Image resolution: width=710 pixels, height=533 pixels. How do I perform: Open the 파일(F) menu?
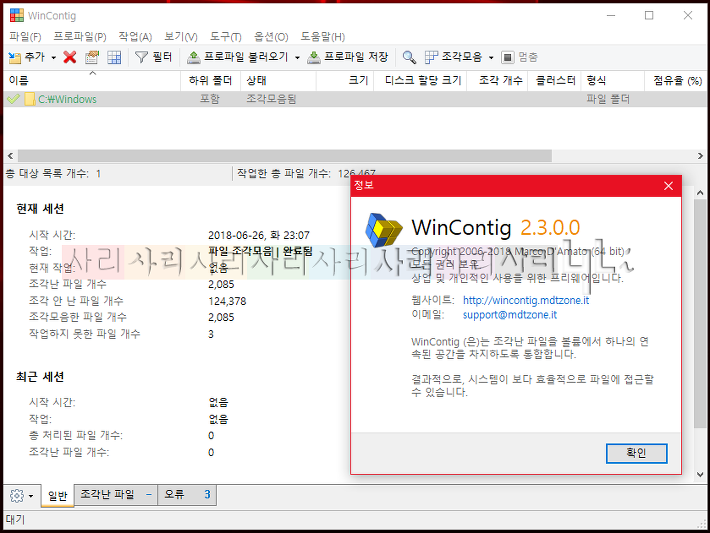(x=25, y=37)
